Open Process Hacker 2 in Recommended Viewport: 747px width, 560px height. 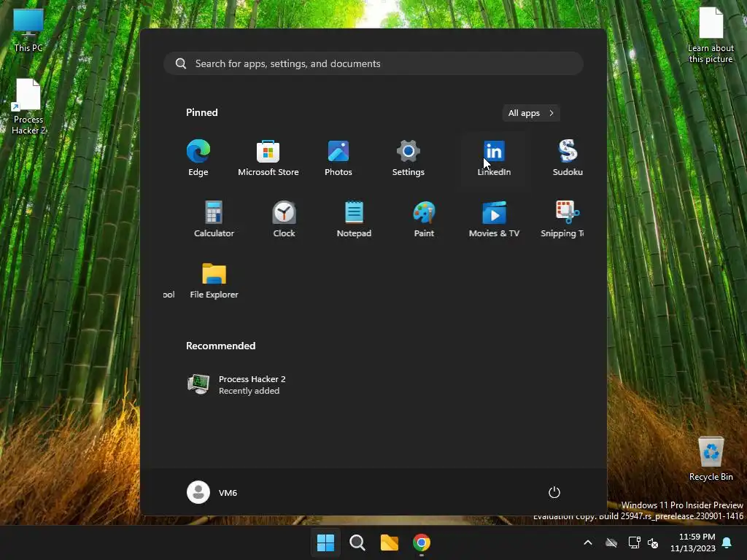[x=236, y=385]
